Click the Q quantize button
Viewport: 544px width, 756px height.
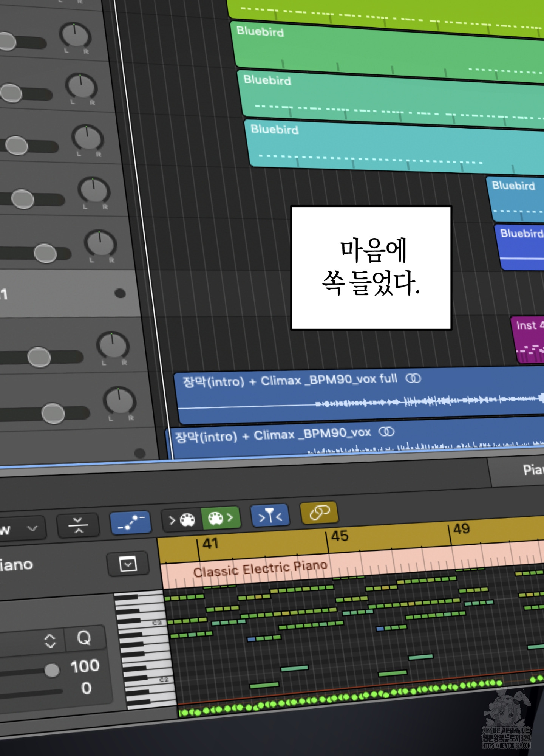(x=84, y=638)
